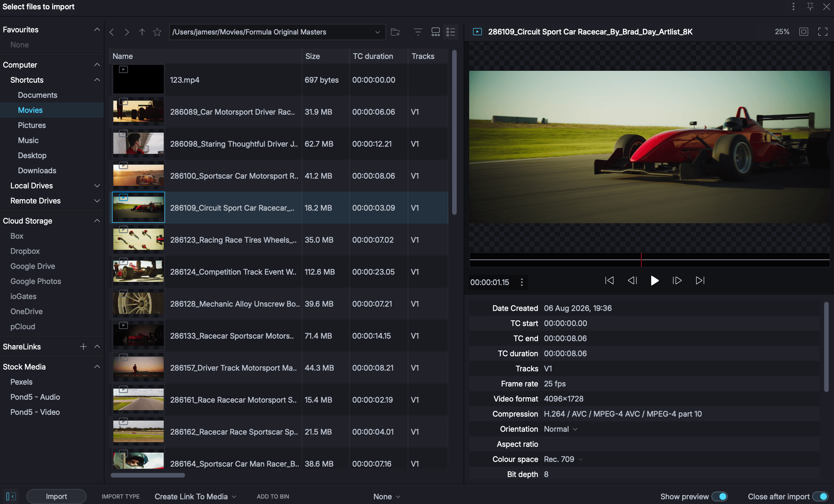Go up one folder level
The width and height of the screenshot is (834, 504).
(142, 32)
